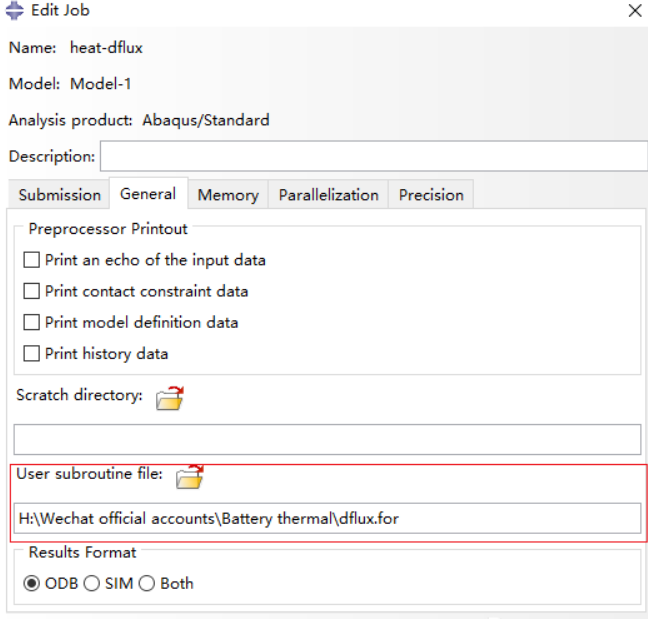Open the Memory tab

228,195
